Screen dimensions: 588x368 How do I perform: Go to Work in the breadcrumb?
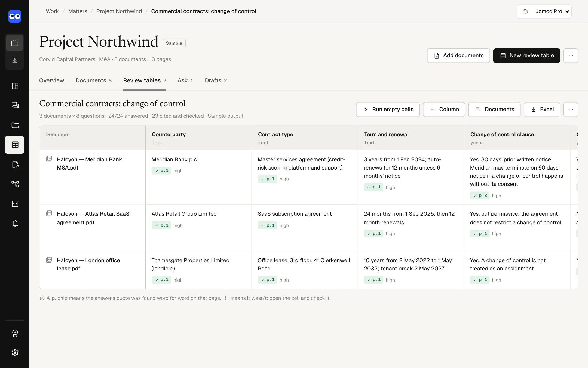52,11
